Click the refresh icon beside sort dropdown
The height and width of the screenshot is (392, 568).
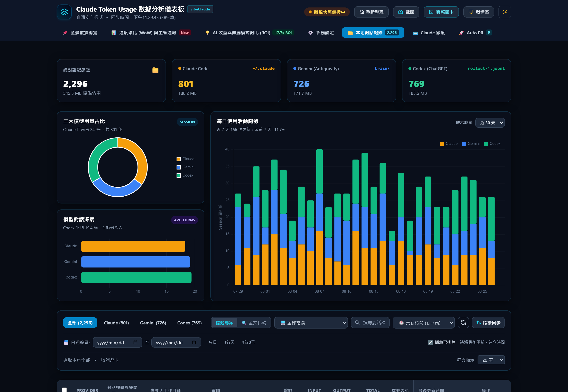tap(463, 323)
